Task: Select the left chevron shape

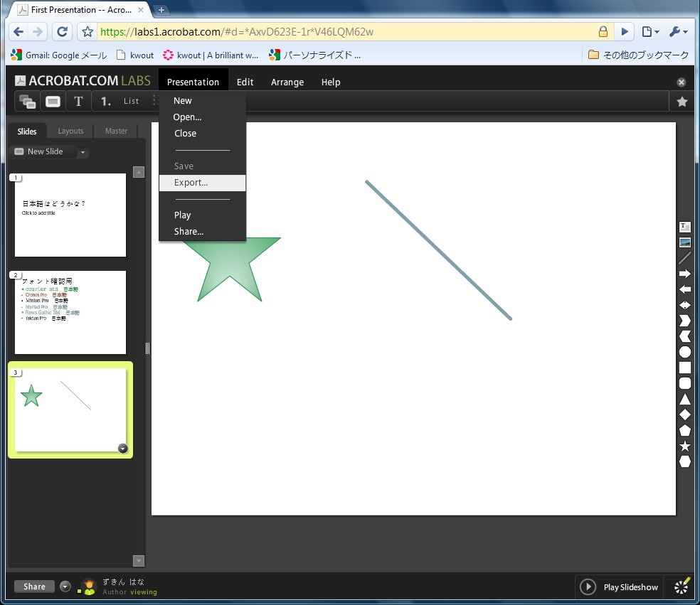Action: [x=684, y=336]
